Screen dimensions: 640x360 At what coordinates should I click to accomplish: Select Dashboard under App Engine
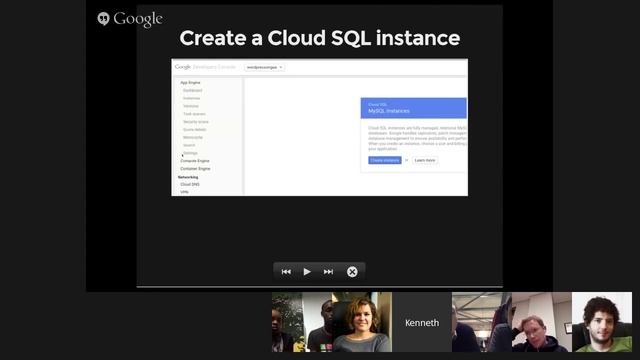click(192, 90)
